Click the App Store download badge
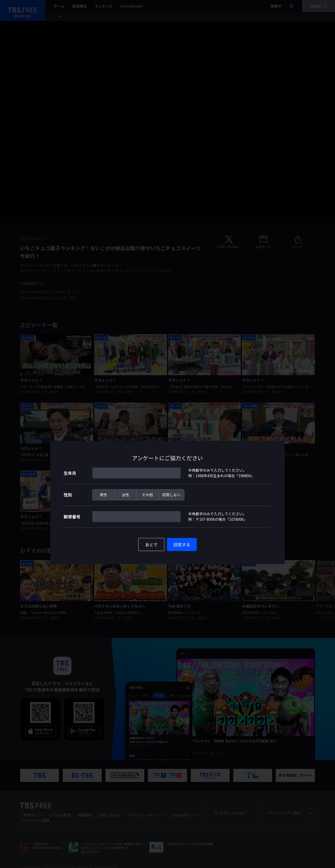335x868 pixels. pos(40,731)
